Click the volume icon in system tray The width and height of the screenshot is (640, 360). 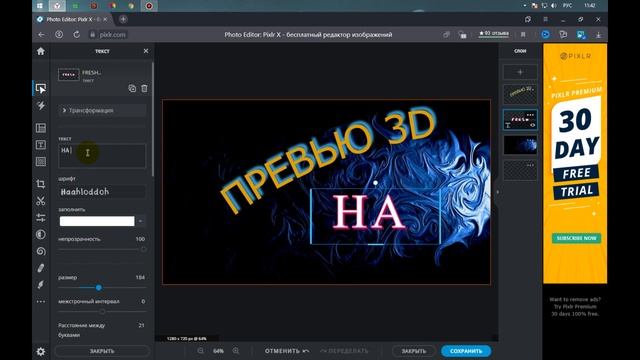(553, 6)
